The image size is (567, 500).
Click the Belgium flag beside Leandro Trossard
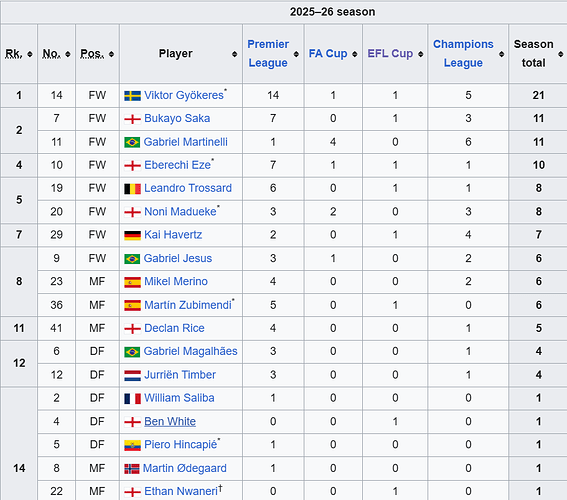tap(132, 189)
